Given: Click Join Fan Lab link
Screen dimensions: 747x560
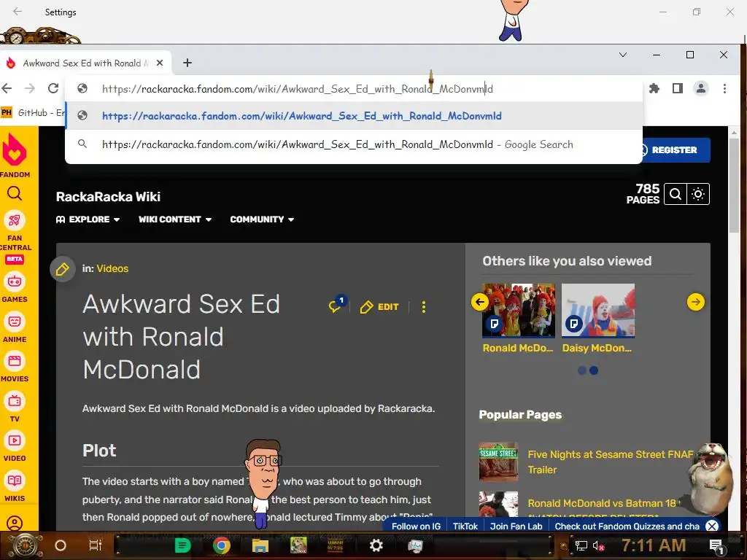Looking at the screenshot, I should (516, 526).
